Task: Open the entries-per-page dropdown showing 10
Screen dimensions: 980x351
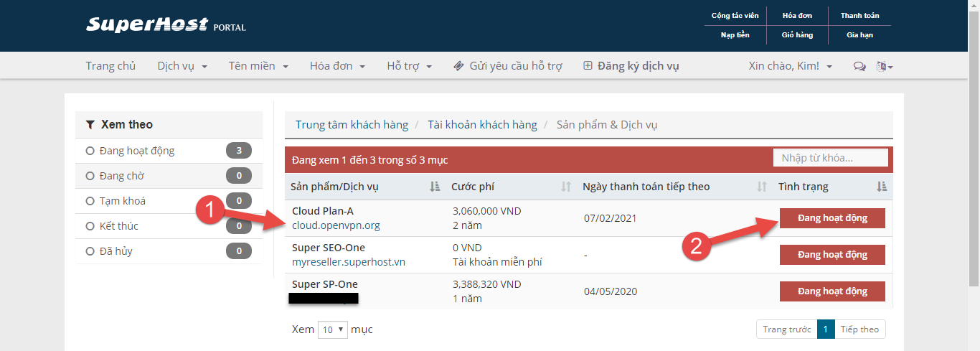Action: [333, 329]
